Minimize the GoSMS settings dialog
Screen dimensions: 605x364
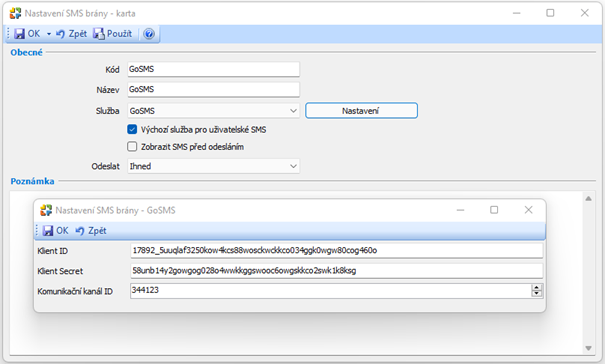pos(460,210)
